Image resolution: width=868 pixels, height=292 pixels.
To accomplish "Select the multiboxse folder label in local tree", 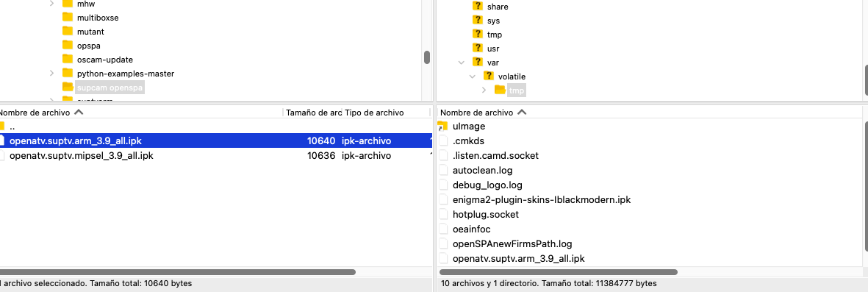I will point(98,18).
